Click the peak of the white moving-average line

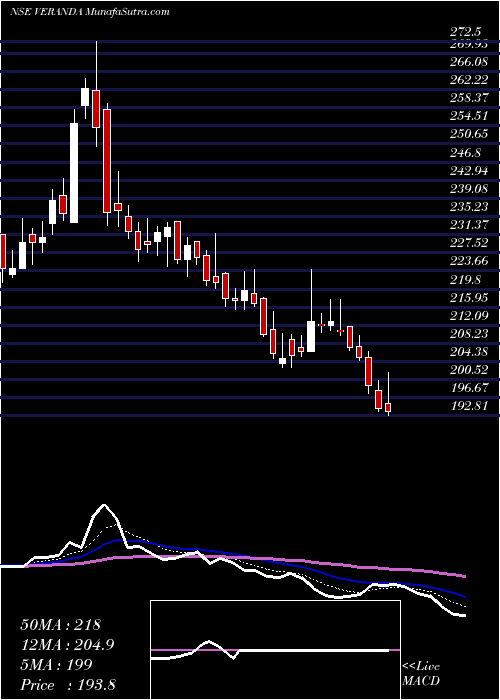[104, 505]
